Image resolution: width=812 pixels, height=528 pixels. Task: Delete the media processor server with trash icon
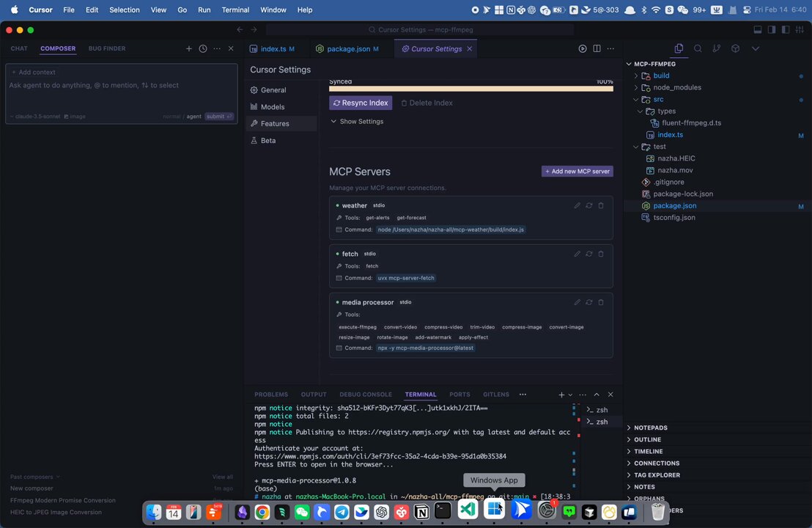point(601,302)
